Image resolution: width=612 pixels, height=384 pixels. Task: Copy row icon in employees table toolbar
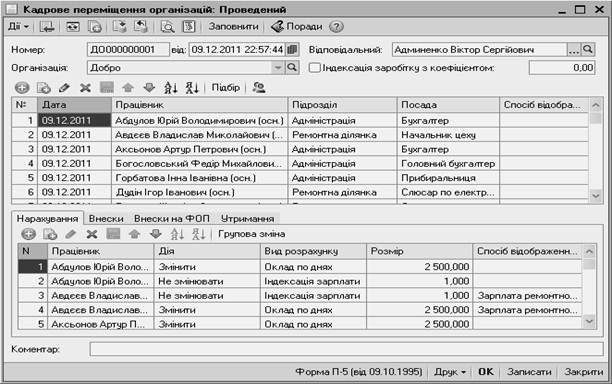(x=43, y=87)
